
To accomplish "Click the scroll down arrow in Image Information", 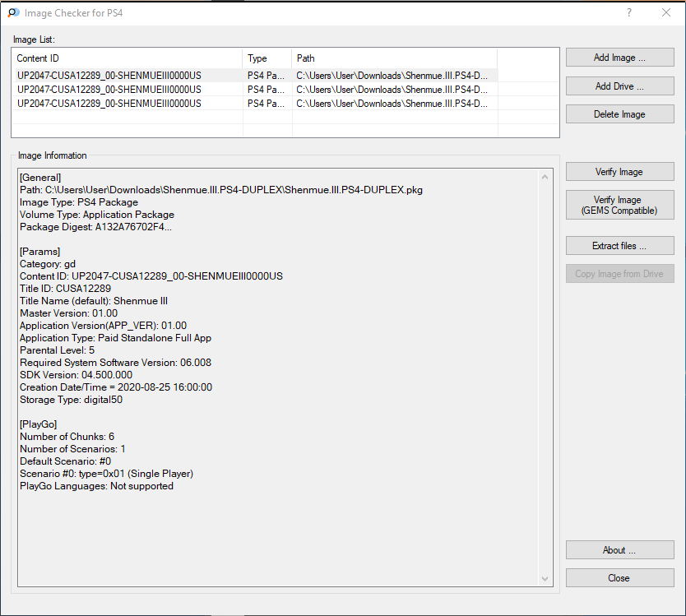I will tap(545, 579).
